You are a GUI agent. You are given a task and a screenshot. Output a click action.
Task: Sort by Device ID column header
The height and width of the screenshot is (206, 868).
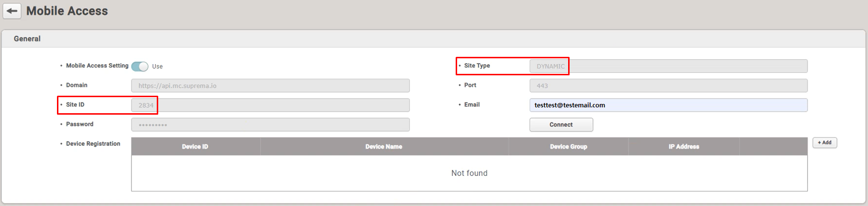click(195, 147)
